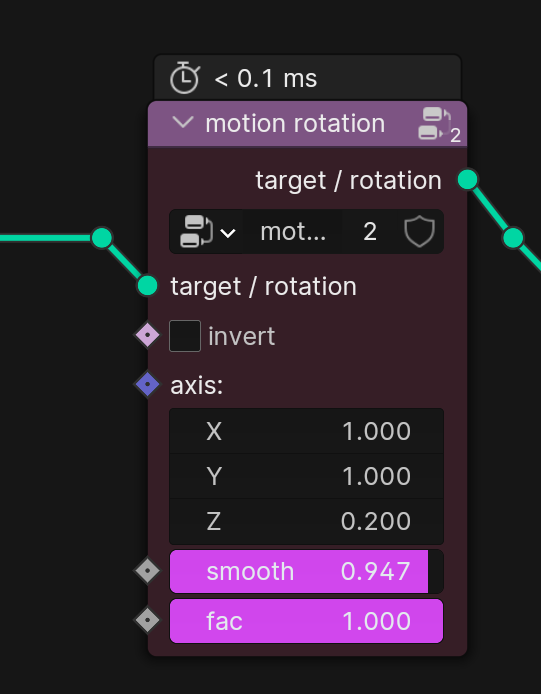The width and height of the screenshot is (541, 694).
Task: Click the smooth input diamond socket
Action: click(147, 571)
